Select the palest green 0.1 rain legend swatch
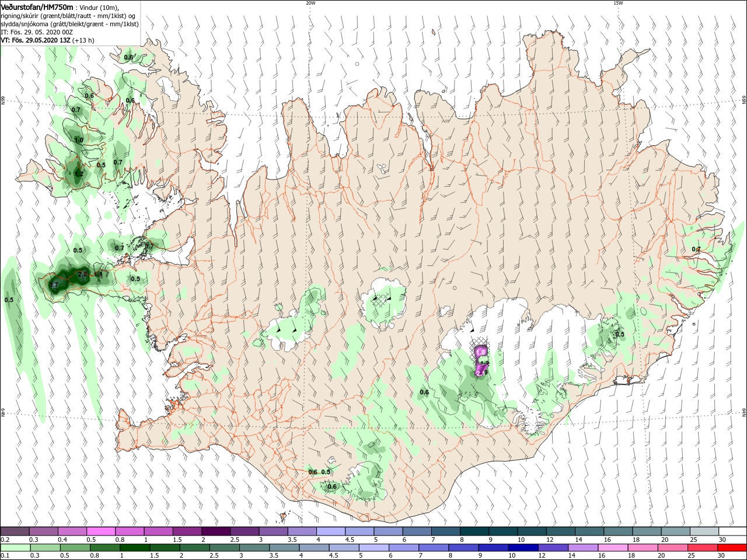 click(x=15, y=548)
